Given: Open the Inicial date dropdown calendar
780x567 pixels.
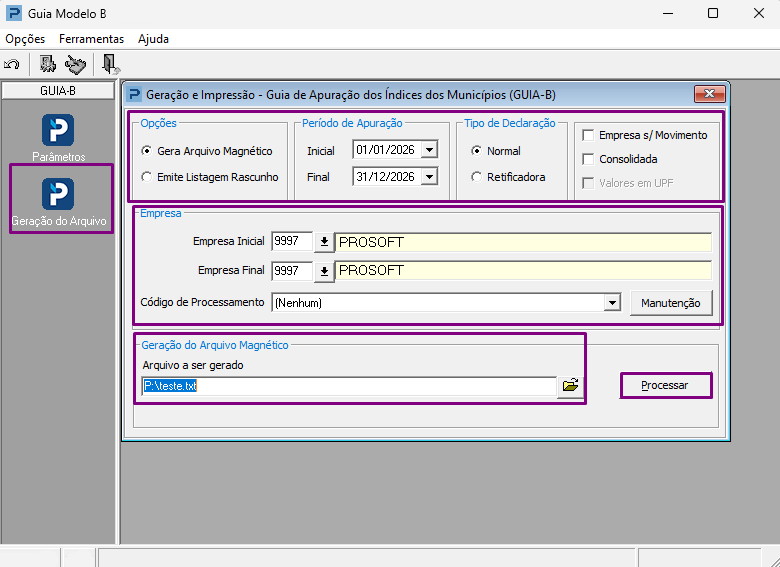Looking at the screenshot, I should pos(429,149).
